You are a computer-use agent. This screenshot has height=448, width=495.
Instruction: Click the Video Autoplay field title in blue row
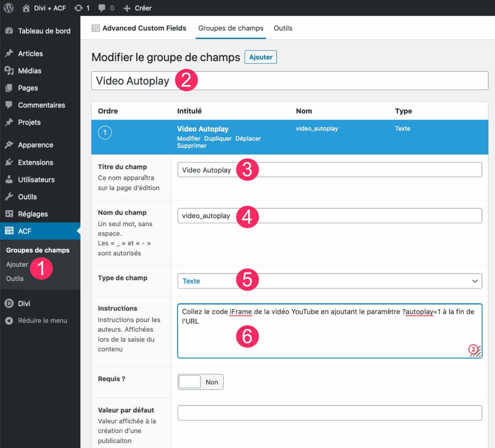pos(203,129)
